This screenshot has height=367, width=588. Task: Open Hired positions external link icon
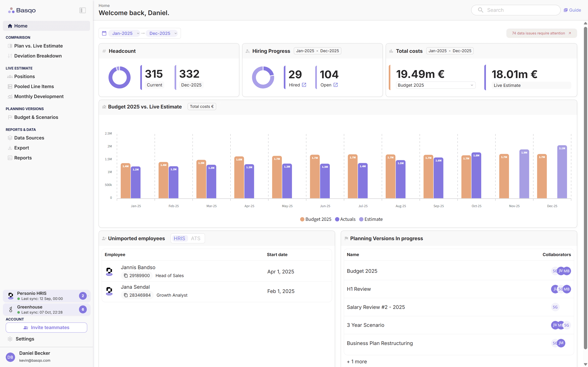(304, 85)
